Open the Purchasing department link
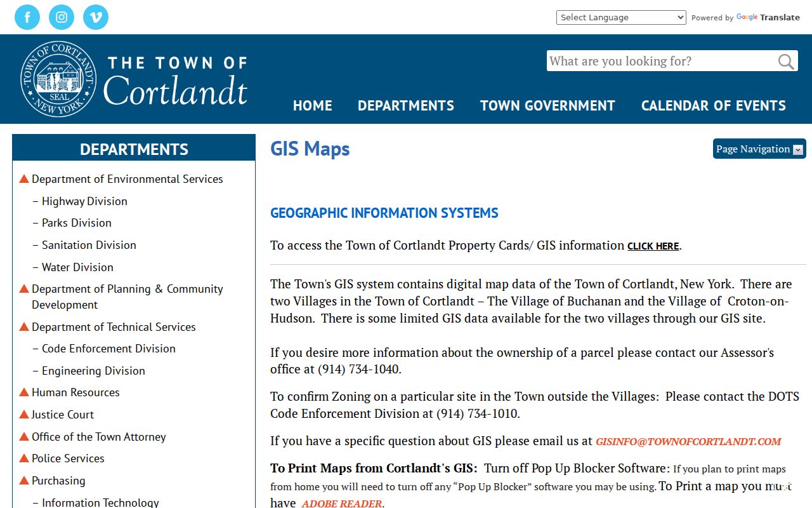Image resolution: width=812 pixels, height=508 pixels. (x=58, y=481)
